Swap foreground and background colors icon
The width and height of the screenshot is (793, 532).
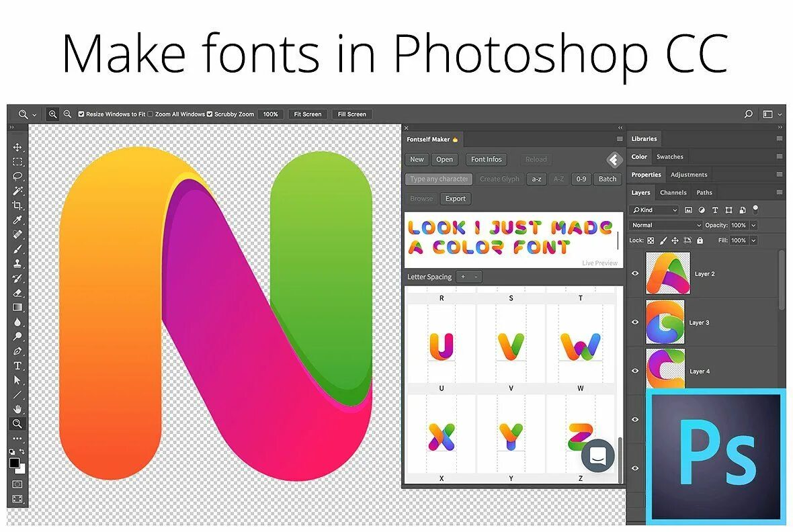coord(22,451)
